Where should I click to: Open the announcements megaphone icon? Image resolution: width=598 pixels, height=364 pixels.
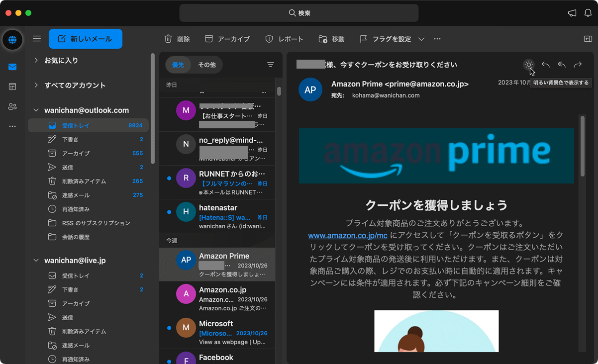(572, 13)
